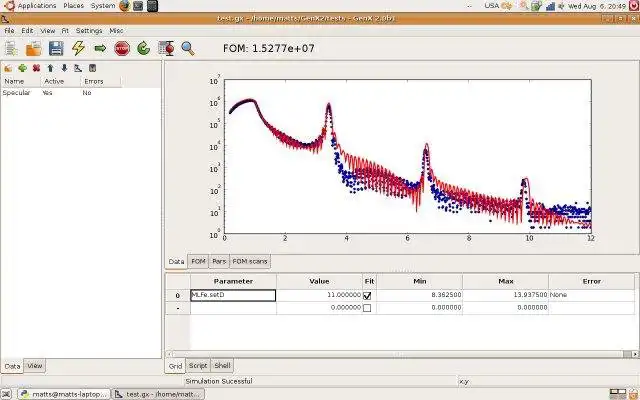Open the File menu
Viewport: 640px width, 400px height.
[9, 31]
